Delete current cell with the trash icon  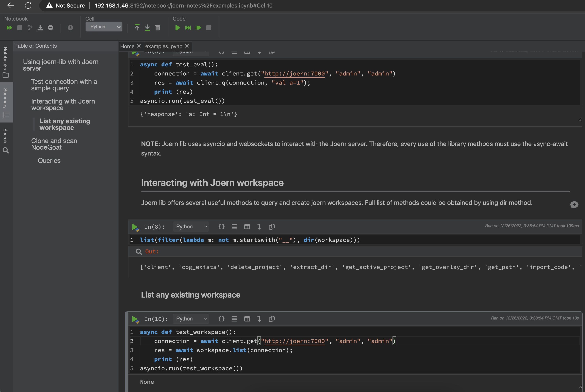tap(158, 28)
